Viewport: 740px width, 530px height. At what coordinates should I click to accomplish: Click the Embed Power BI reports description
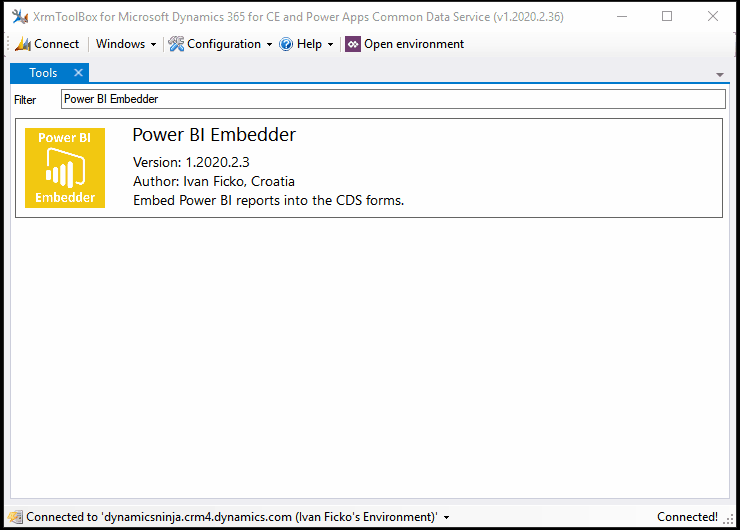(x=269, y=201)
